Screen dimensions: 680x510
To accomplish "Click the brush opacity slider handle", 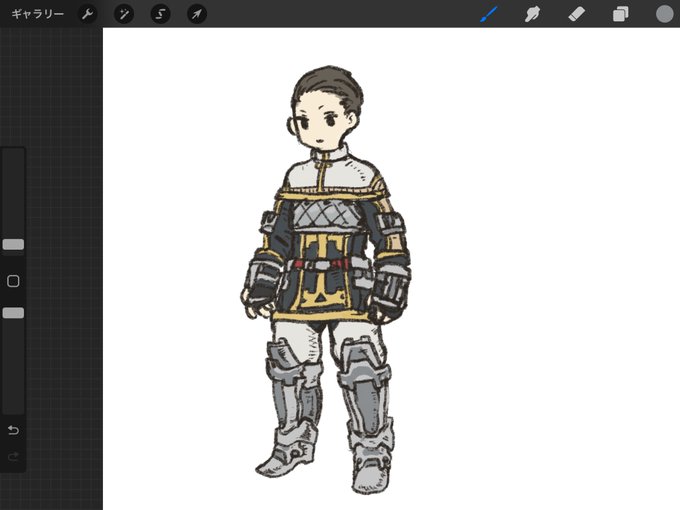I will pos(13,313).
